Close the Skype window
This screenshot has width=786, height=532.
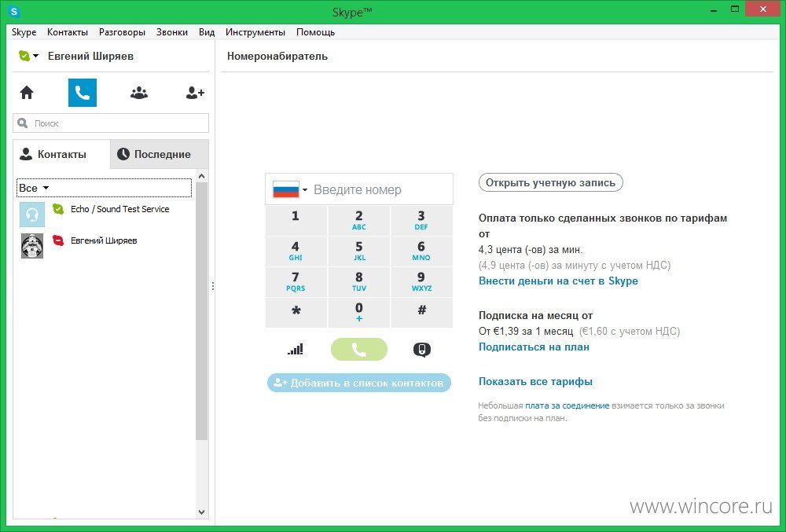click(763, 9)
